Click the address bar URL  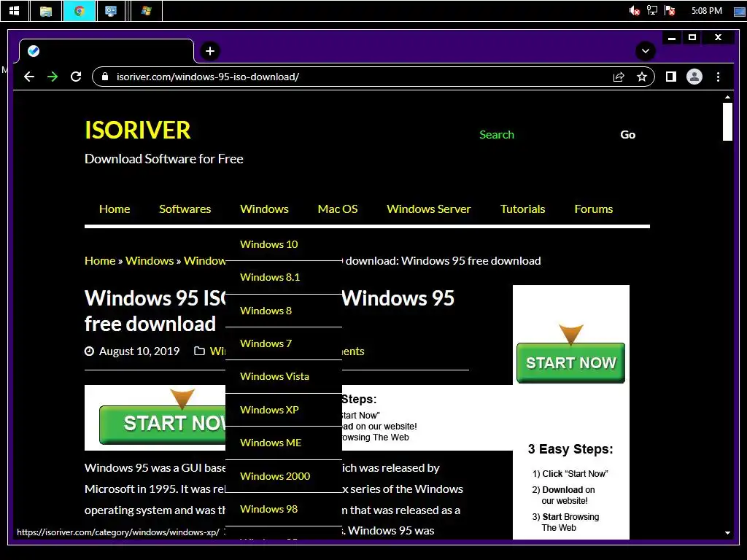208,77
